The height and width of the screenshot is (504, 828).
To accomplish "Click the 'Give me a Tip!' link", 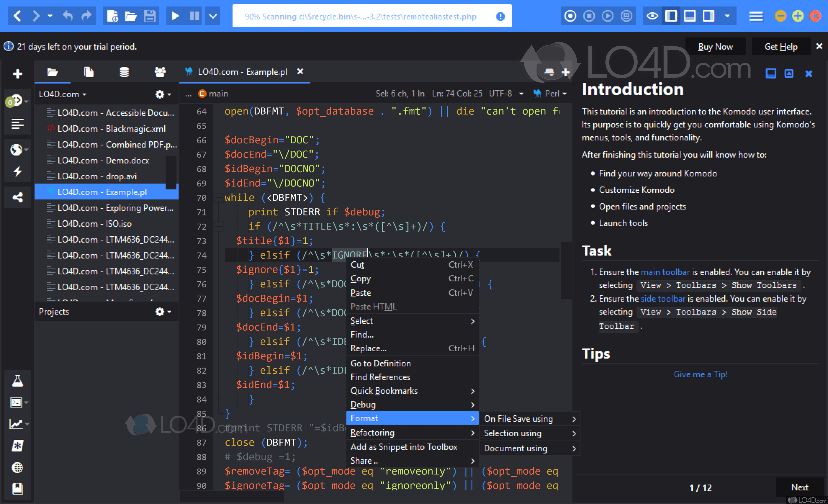I will pos(700,374).
